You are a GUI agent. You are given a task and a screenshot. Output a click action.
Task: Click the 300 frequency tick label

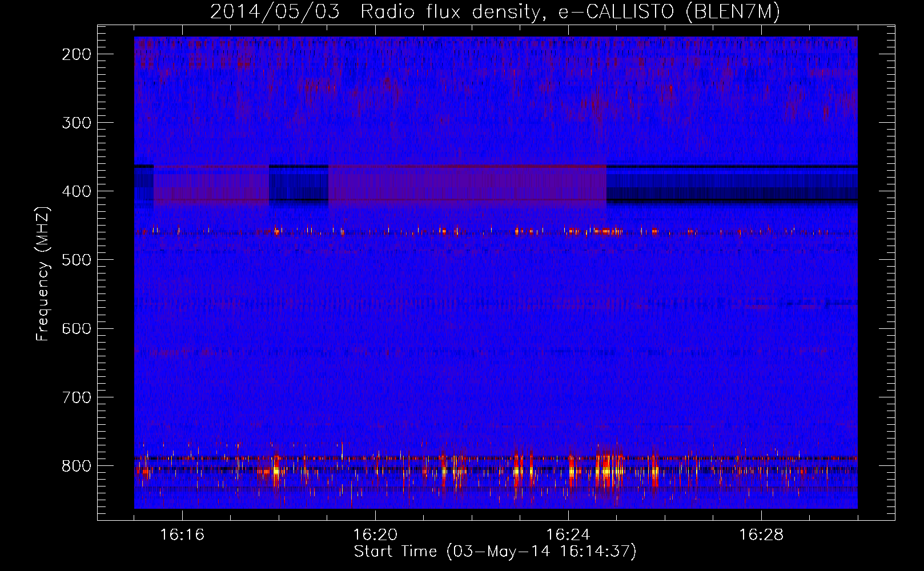coord(76,123)
